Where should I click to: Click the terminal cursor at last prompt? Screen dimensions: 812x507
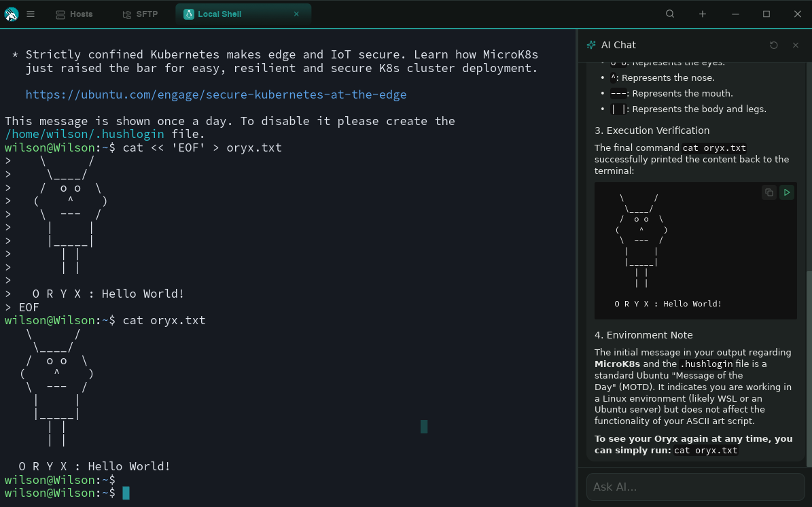click(x=126, y=493)
